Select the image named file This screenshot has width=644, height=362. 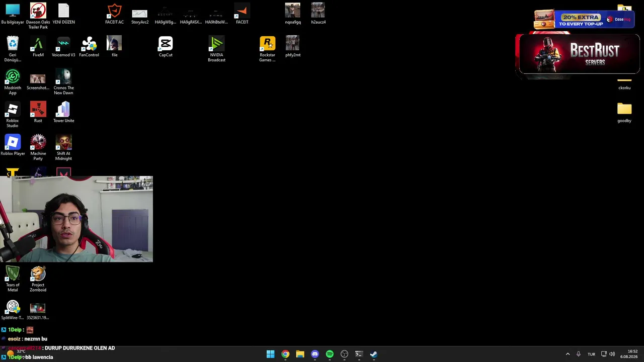[114, 46]
